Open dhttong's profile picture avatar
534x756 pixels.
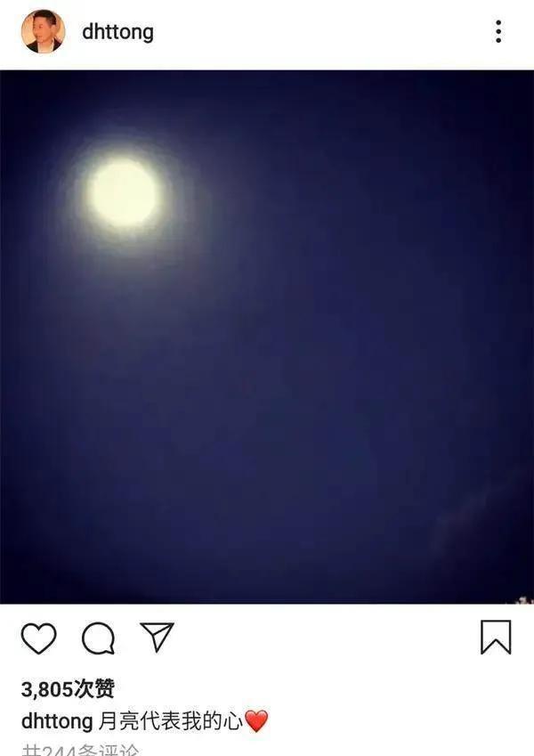coord(43,31)
